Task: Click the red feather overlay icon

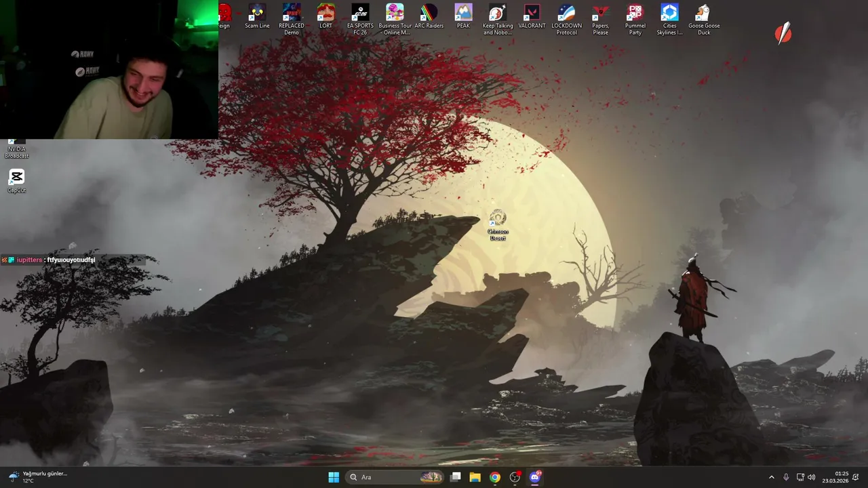Action: coord(783,33)
